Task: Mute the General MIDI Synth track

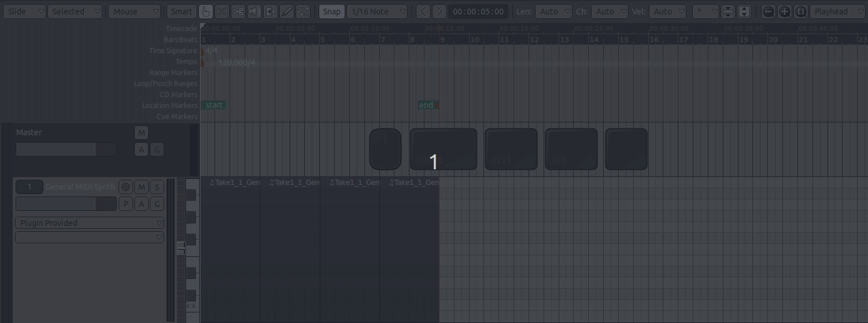Action: pos(141,187)
